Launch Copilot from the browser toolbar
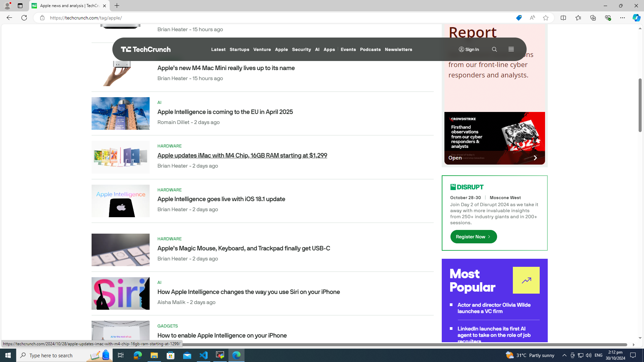This screenshot has height=362, width=644. (636, 18)
